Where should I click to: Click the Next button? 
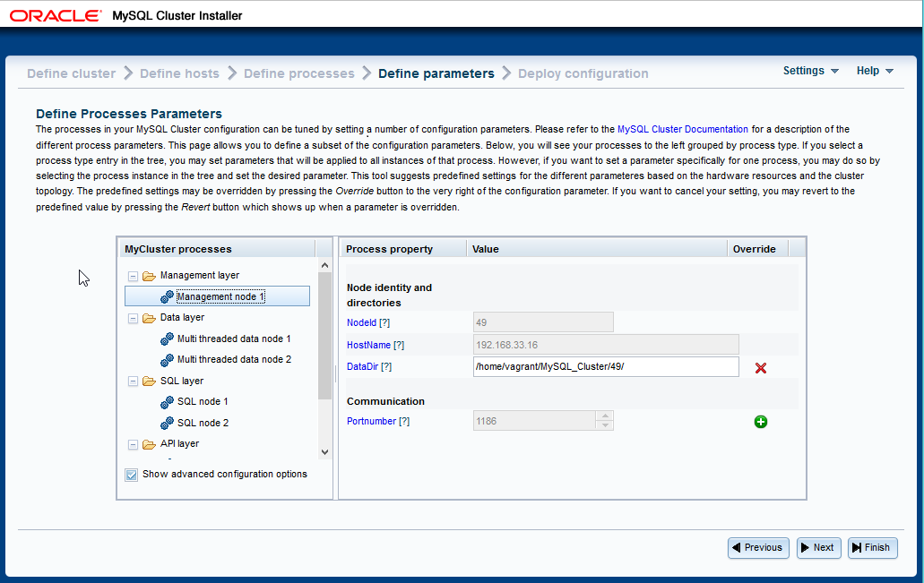[x=818, y=548]
